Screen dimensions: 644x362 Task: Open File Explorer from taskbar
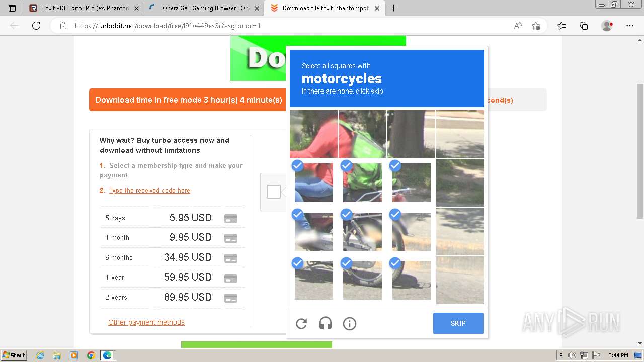(57, 355)
